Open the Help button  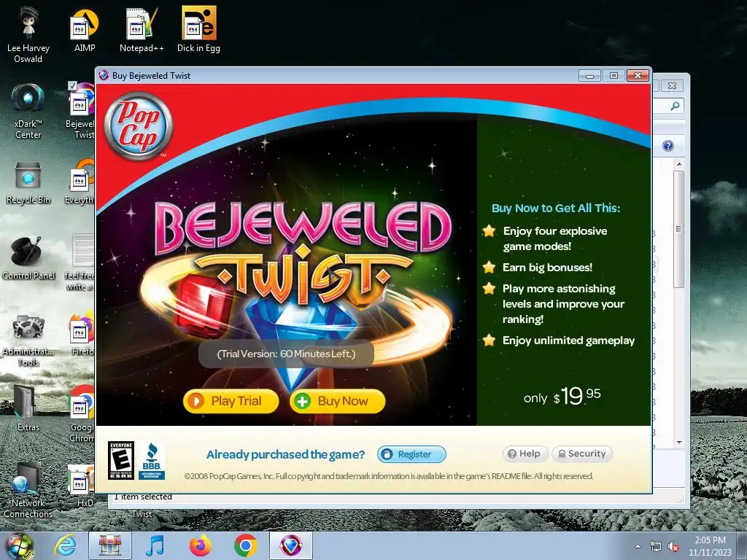point(525,454)
